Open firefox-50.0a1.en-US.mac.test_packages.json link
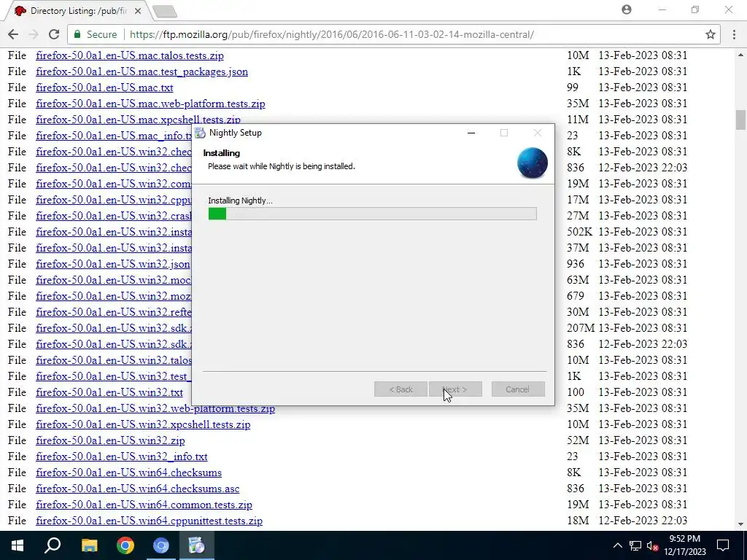This screenshot has width=747, height=560. (142, 72)
